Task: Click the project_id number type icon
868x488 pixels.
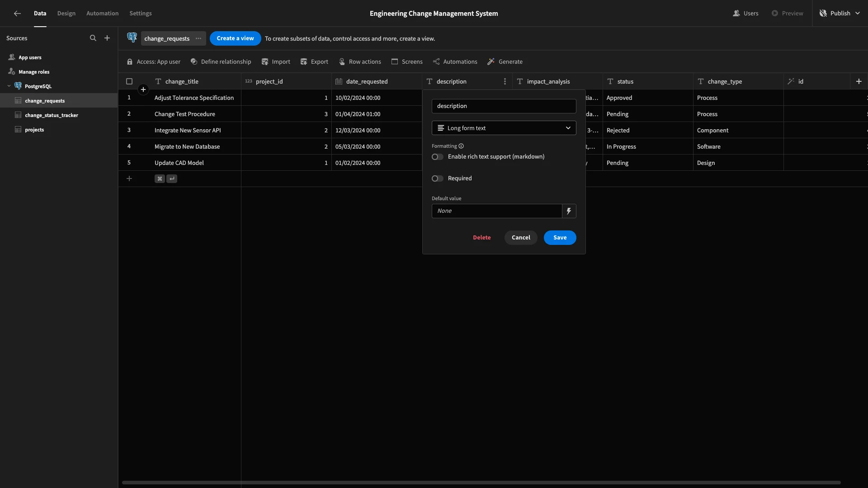Action: 249,82
